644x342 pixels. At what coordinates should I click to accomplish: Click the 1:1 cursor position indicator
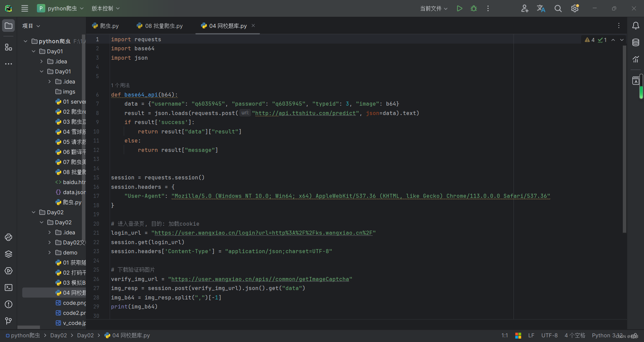click(505, 335)
